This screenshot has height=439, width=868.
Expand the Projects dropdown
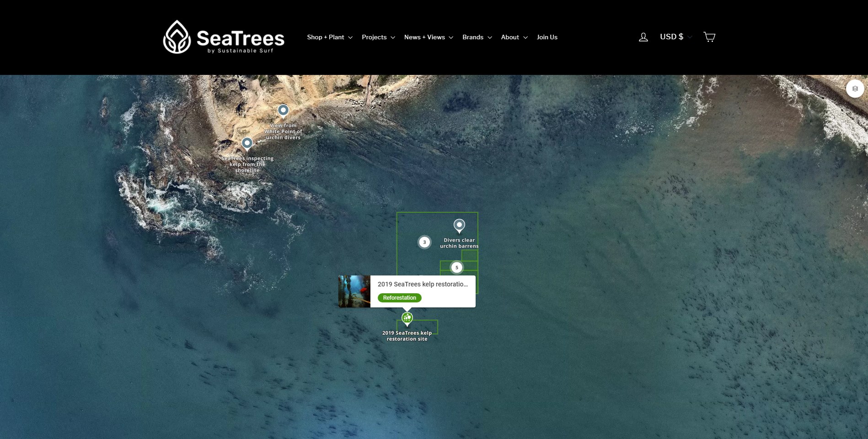(x=378, y=37)
